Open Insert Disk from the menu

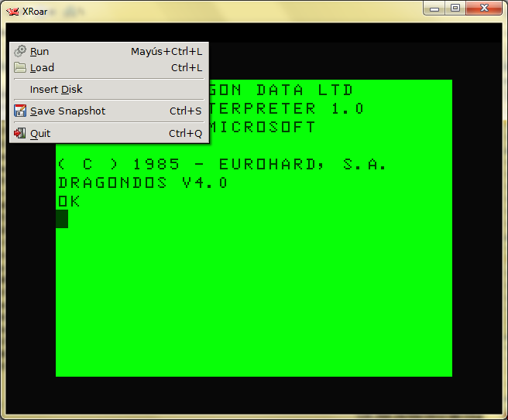point(56,90)
